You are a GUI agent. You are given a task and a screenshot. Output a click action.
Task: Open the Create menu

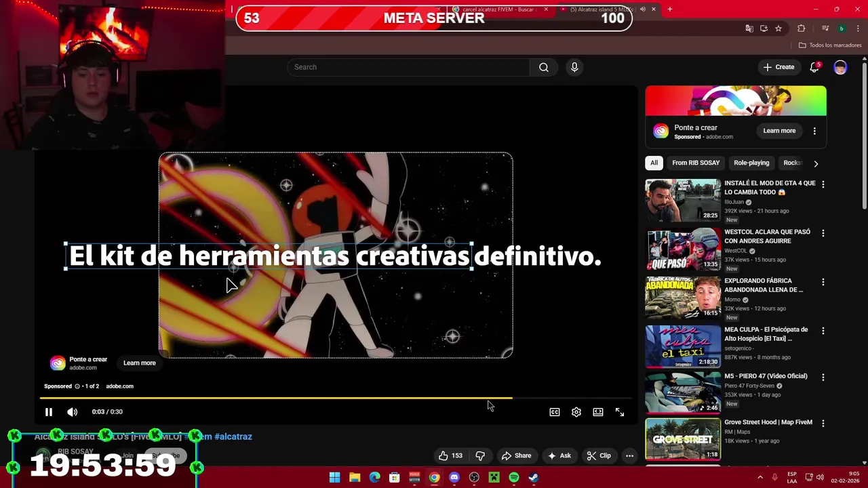click(778, 67)
